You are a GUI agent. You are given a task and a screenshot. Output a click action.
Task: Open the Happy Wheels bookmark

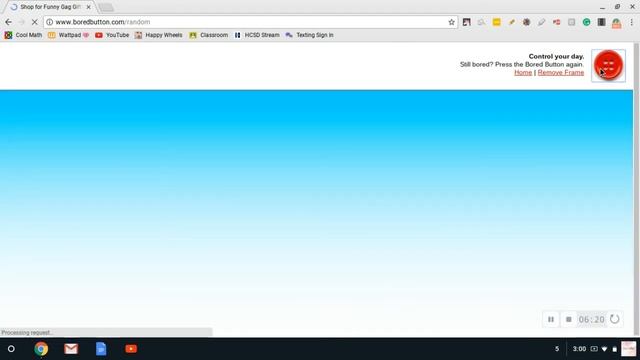click(159, 35)
